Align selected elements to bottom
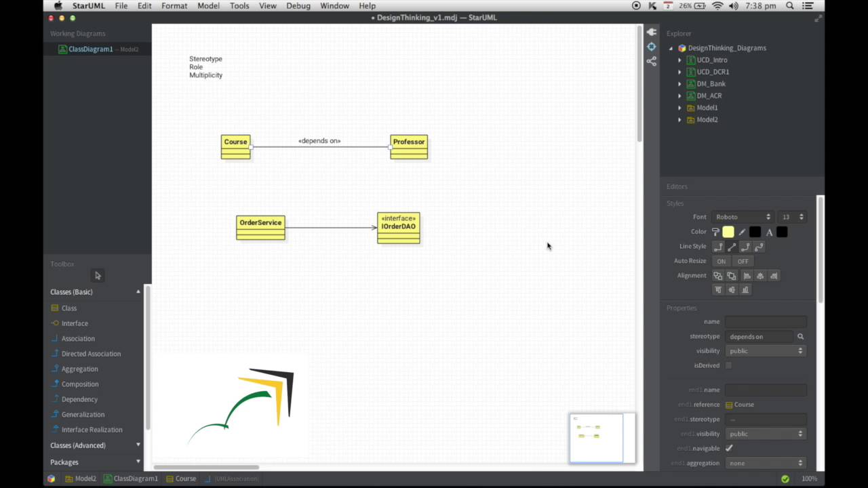This screenshot has height=488, width=868. coord(745,290)
